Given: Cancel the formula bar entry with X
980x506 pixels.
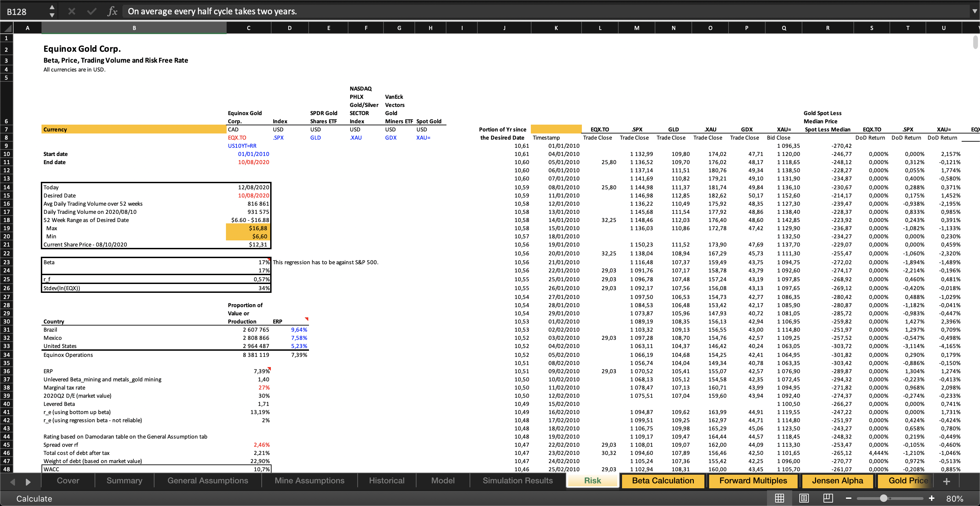Looking at the screenshot, I should coord(71,12).
